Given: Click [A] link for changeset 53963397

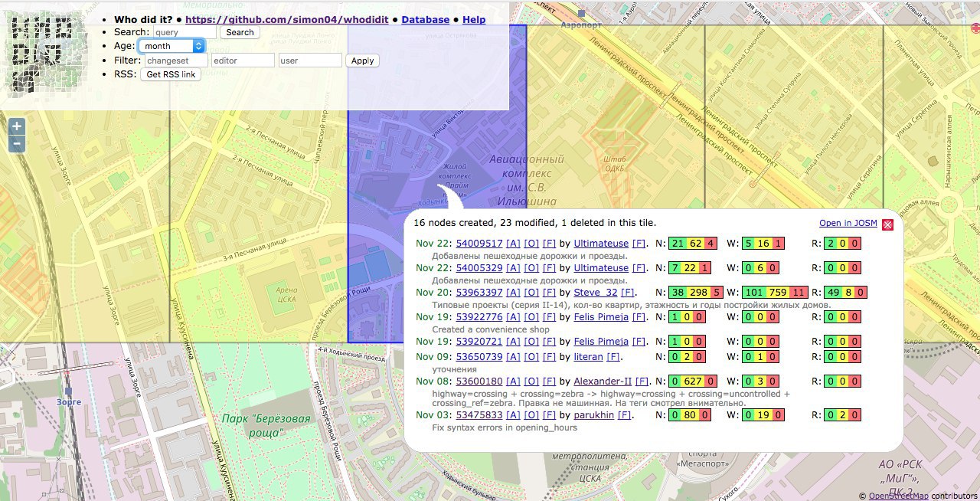Looking at the screenshot, I should [513, 292].
